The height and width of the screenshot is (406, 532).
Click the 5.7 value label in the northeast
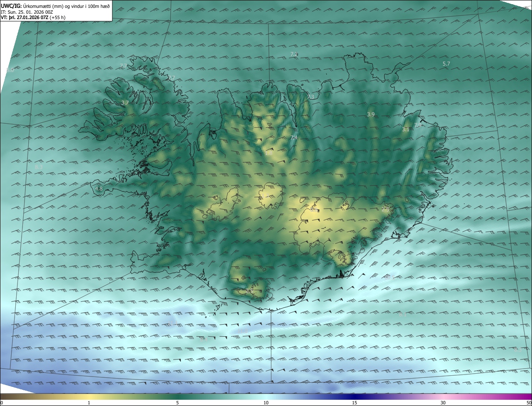446,64
